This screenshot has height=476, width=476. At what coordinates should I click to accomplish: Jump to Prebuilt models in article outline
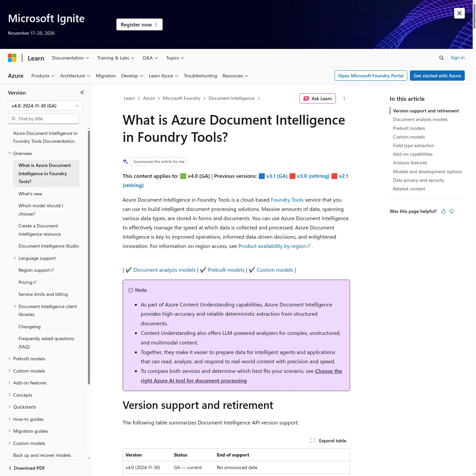(409, 128)
